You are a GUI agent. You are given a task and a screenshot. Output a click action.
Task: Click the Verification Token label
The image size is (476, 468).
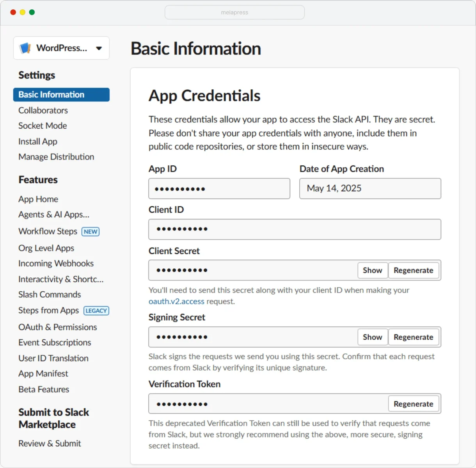click(185, 384)
